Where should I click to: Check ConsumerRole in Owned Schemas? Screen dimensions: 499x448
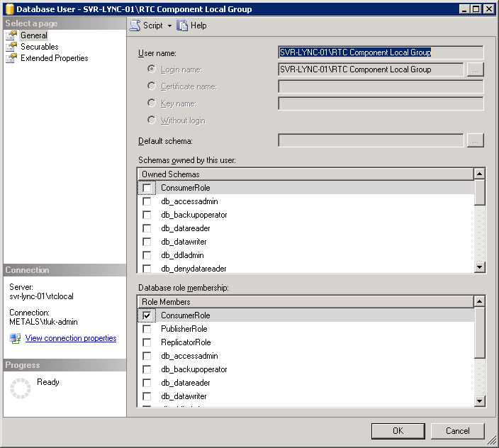147,188
